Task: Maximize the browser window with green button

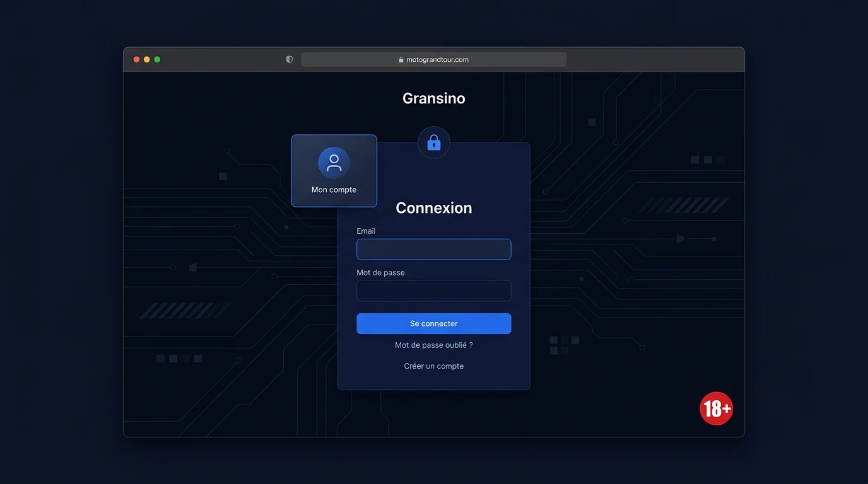Action: 157,59
